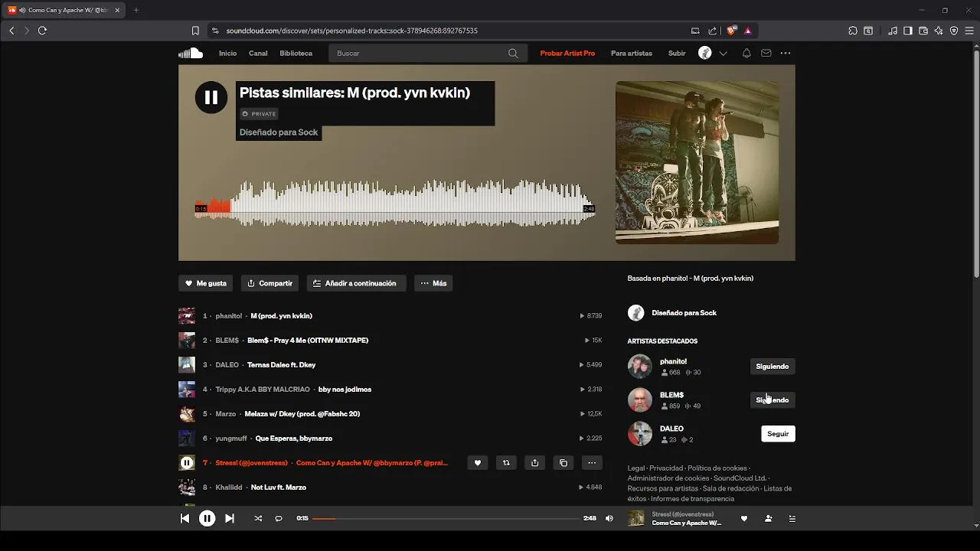This screenshot has height=551, width=980.
Task: Open phanito! artist avatar
Action: (x=640, y=367)
